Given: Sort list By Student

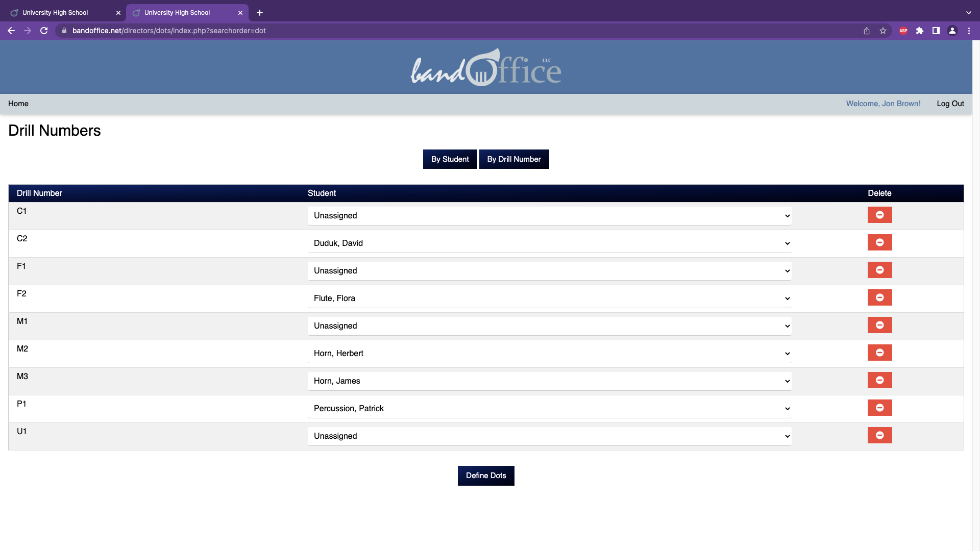Looking at the screenshot, I should 450,159.
